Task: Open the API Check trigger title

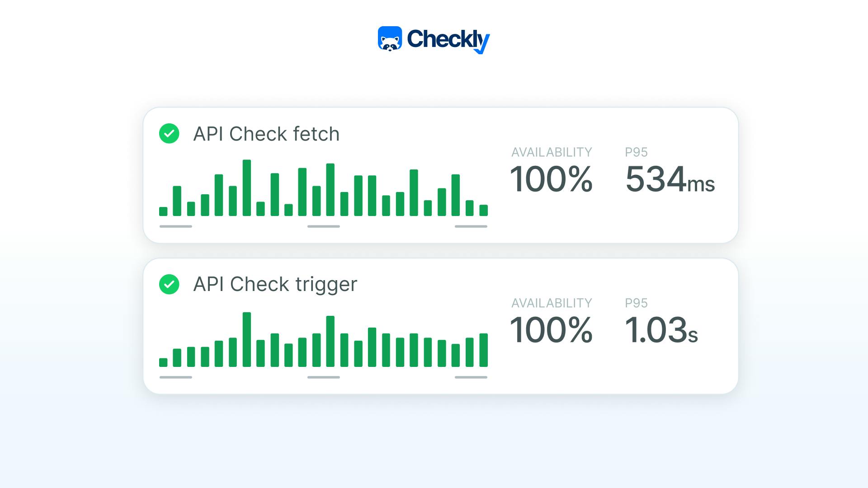Action: click(x=275, y=285)
